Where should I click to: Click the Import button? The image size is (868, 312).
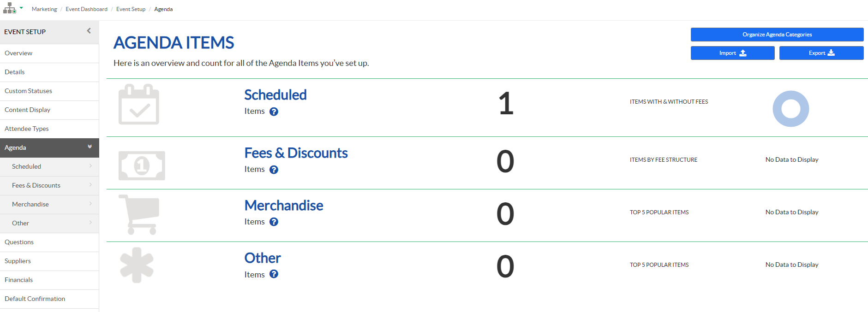click(732, 53)
